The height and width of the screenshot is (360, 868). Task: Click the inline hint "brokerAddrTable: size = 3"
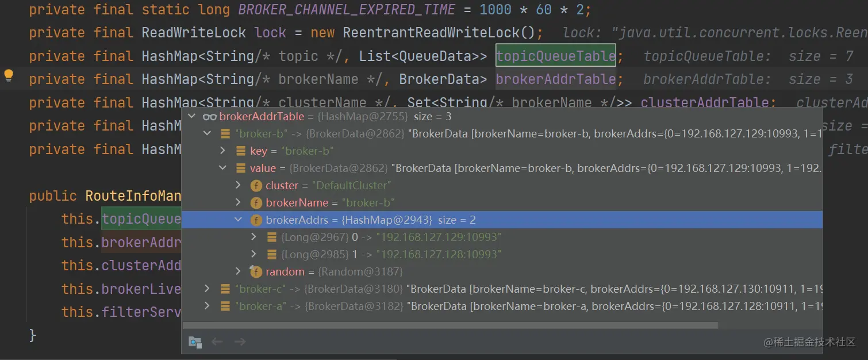748,79
